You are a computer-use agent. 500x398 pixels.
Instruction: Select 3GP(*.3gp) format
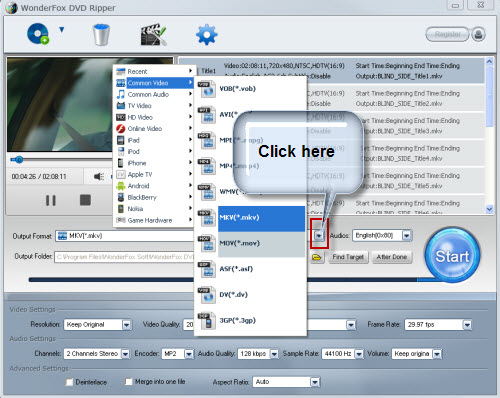(x=251, y=320)
